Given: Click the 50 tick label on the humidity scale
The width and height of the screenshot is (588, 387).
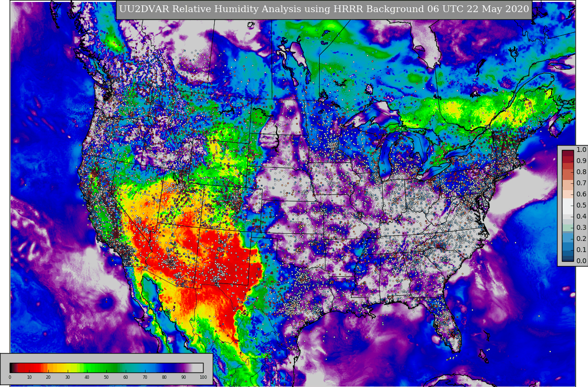Looking at the screenshot, I should click(106, 377).
